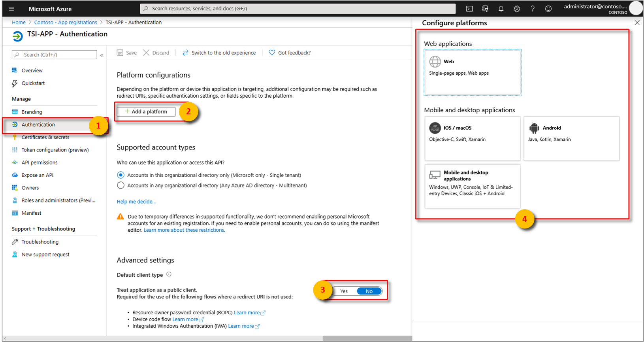Open Contoso - App registrations breadcrumb
Image resolution: width=644 pixels, height=342 pixels.
(66, 23)
